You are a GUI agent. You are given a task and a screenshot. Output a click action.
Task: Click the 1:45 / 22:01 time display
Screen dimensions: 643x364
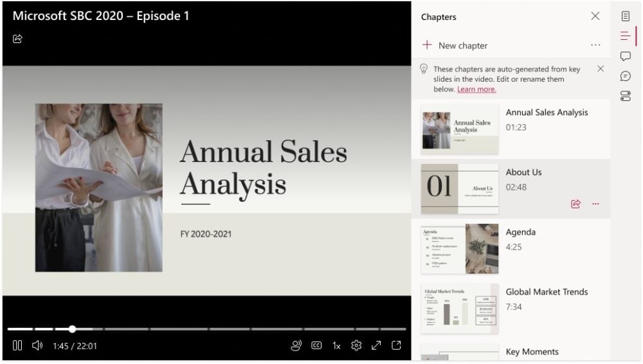[75, 346]
